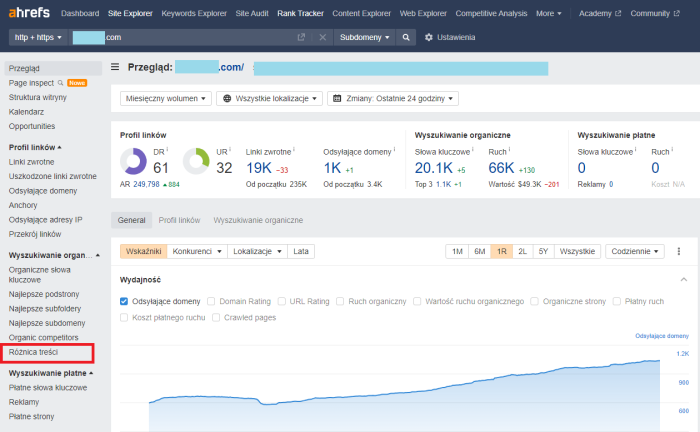Open Keywords Explorer
The height and width of the screenshot is (432, 700).
tap(194, 13)
